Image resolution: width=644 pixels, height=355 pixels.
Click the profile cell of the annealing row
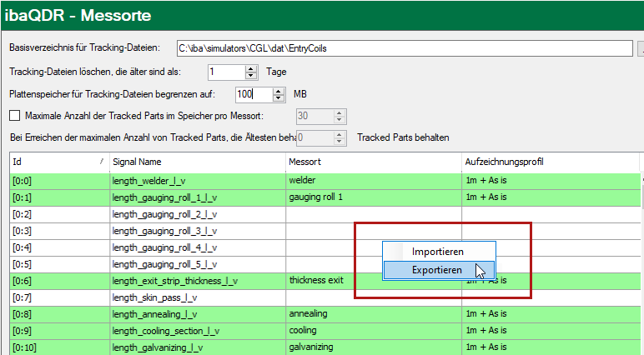click(x=551, y=315)
